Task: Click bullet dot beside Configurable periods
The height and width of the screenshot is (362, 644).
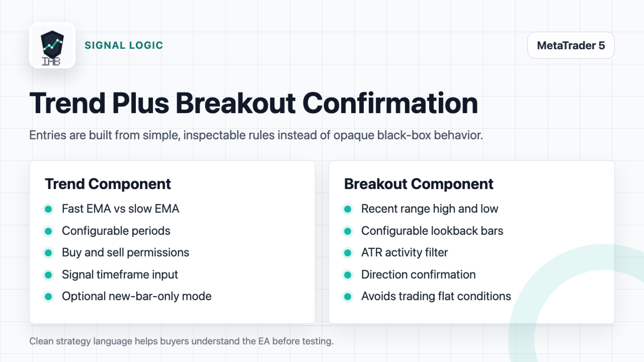Action: [x=48, y=231]
